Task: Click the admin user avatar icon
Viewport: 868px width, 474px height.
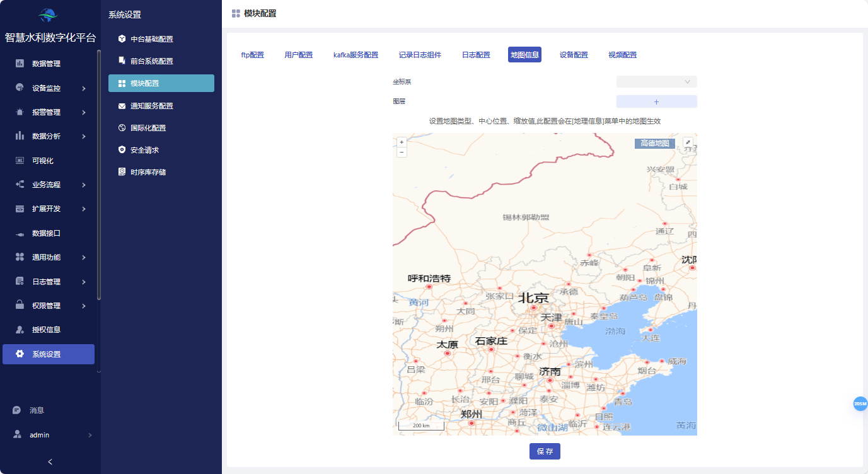Action: [x=17, y=435]
